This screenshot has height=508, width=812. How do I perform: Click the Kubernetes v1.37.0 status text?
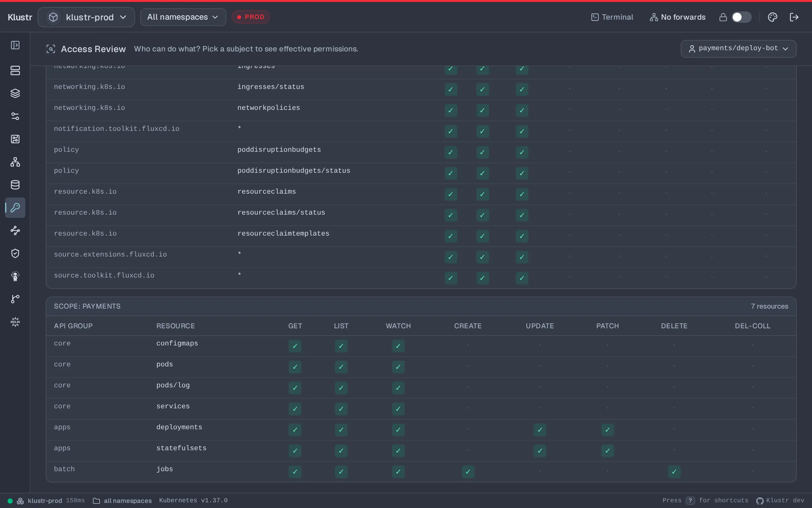pos(193,500)
